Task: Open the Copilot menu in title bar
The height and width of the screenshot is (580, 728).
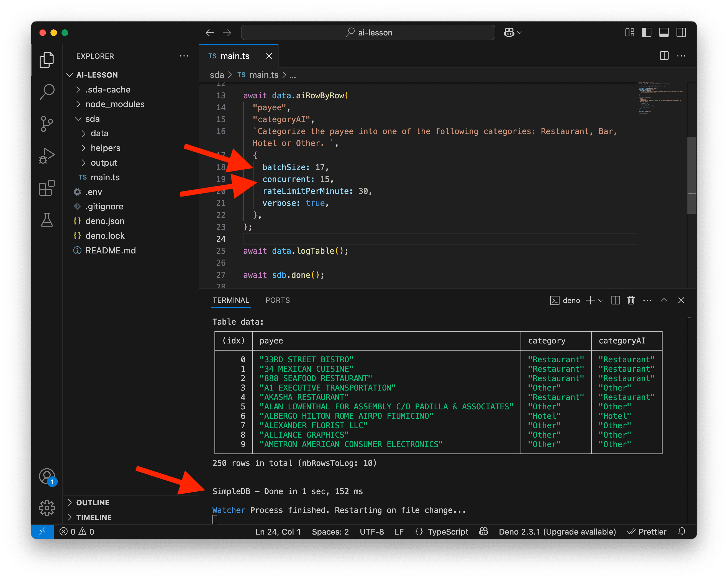Action: tap(512, 32)
